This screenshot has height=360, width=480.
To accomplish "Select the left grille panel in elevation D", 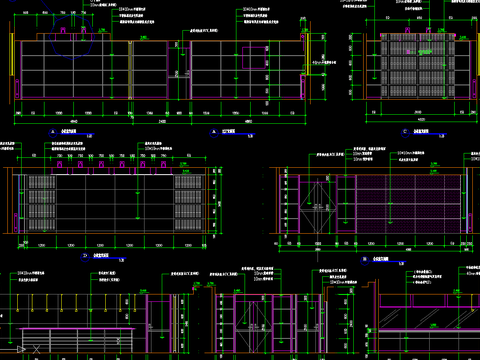I will (x=42, y=203).
